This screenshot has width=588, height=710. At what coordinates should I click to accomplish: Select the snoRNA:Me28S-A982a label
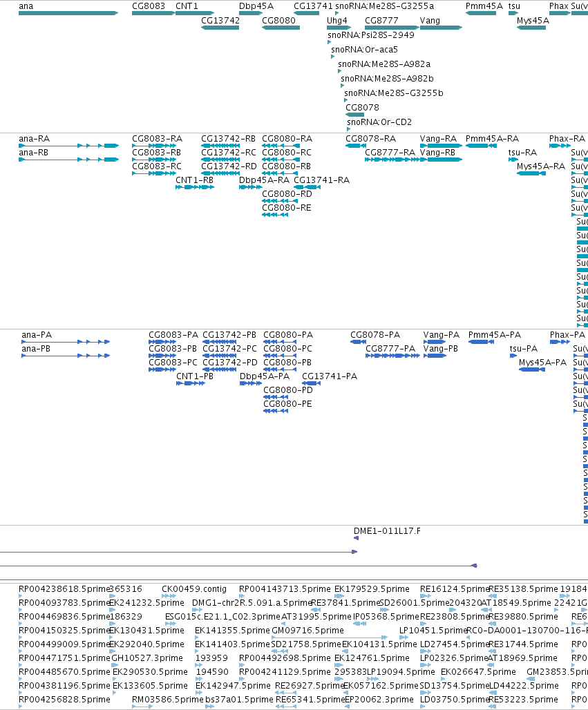[x=384, y=64]
